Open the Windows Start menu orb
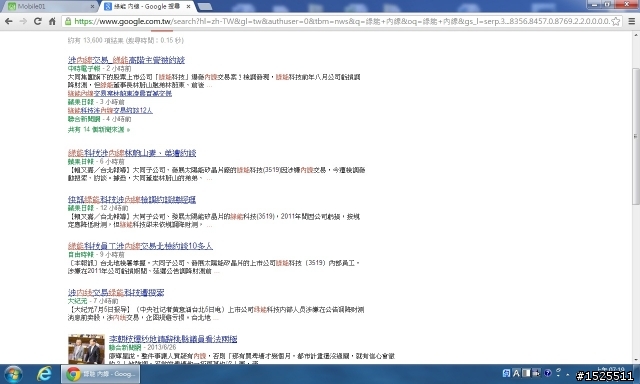The image size is (640, 384). click(13, 374)
